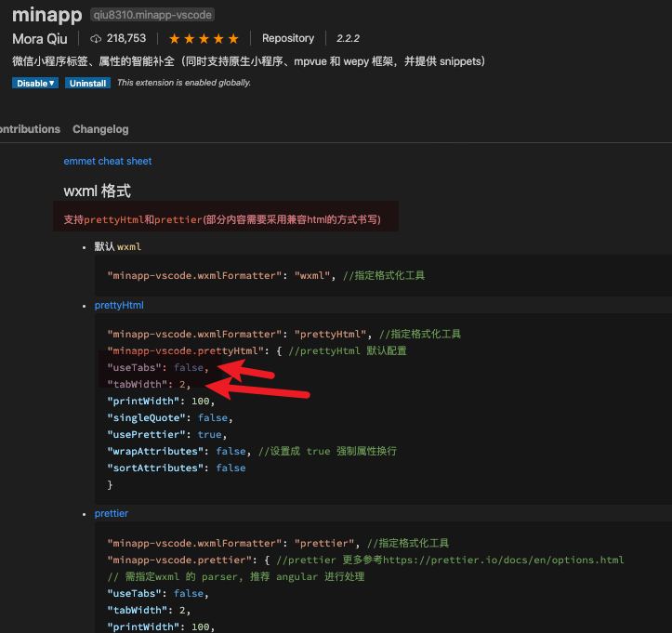Switch to the Changelog tab

click(100, 129)
